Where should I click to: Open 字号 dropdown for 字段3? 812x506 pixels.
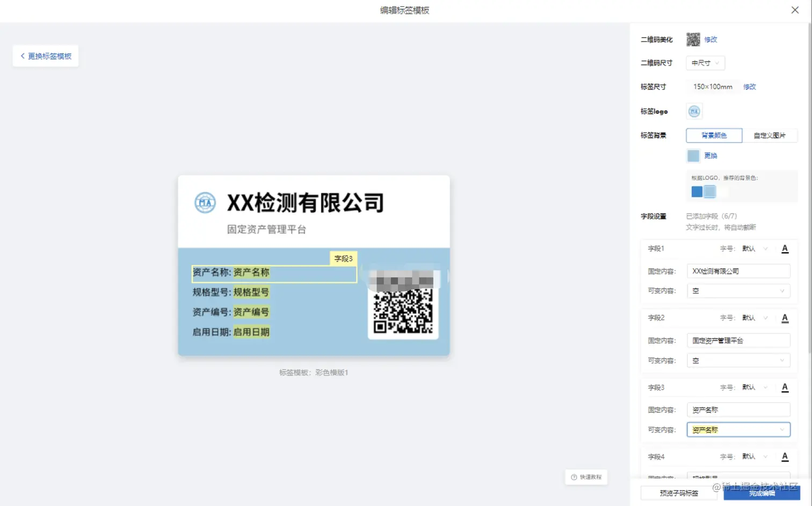click(x=755, y=387)
